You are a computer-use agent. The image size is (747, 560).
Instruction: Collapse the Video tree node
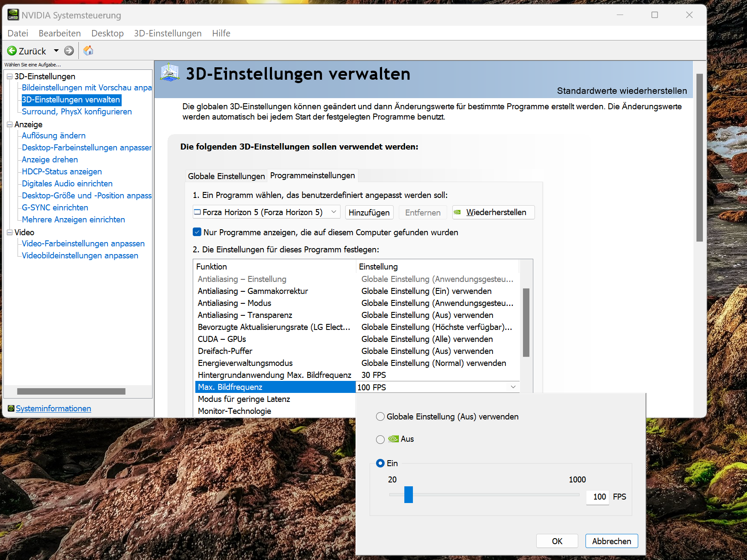9,232
